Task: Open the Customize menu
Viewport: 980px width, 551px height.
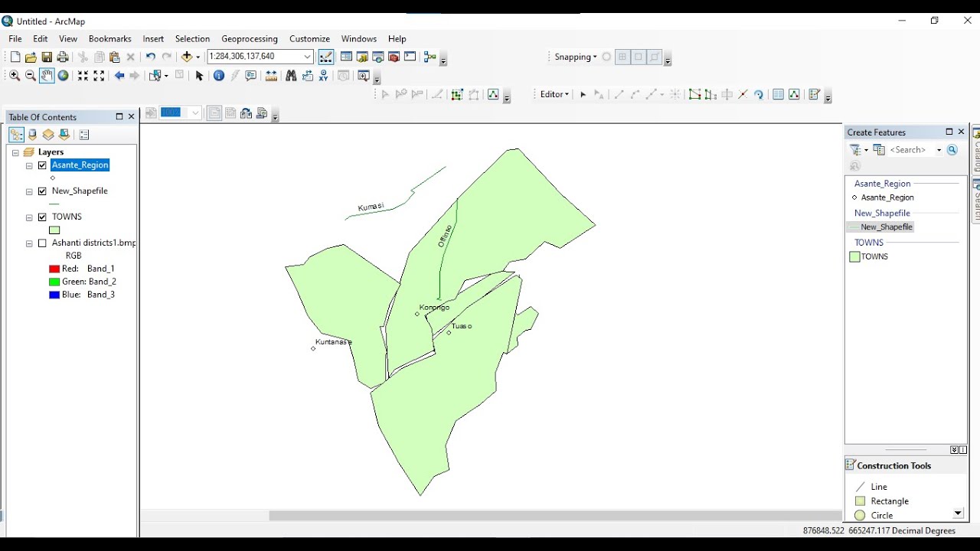Action: point(309,38)
